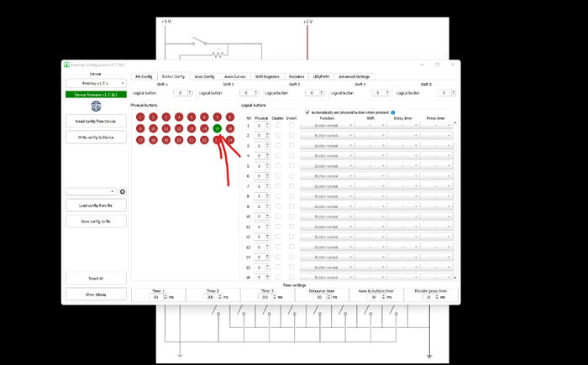
Task: Select physical button indicator 8
Action: [230, 117]
